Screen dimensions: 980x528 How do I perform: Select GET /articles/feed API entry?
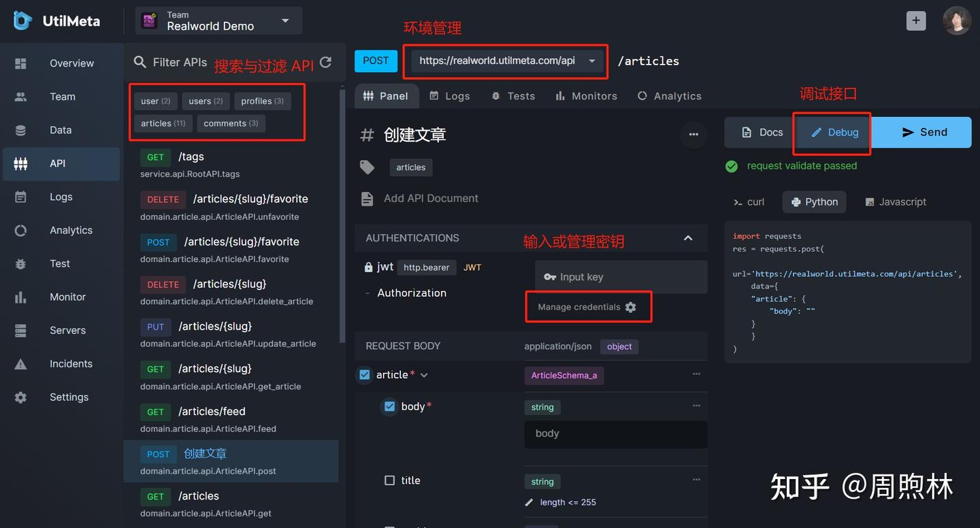point(231,418)
